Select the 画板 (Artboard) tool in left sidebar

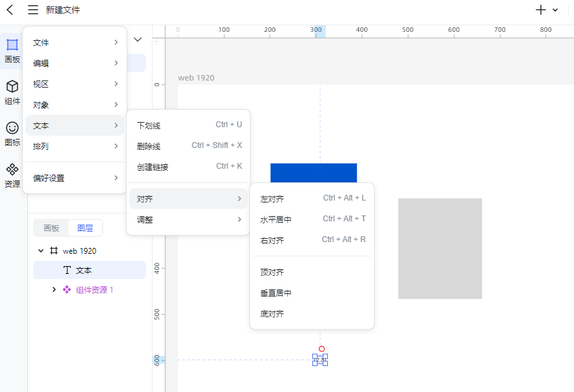pyautogui.click(x=12, y=51)
